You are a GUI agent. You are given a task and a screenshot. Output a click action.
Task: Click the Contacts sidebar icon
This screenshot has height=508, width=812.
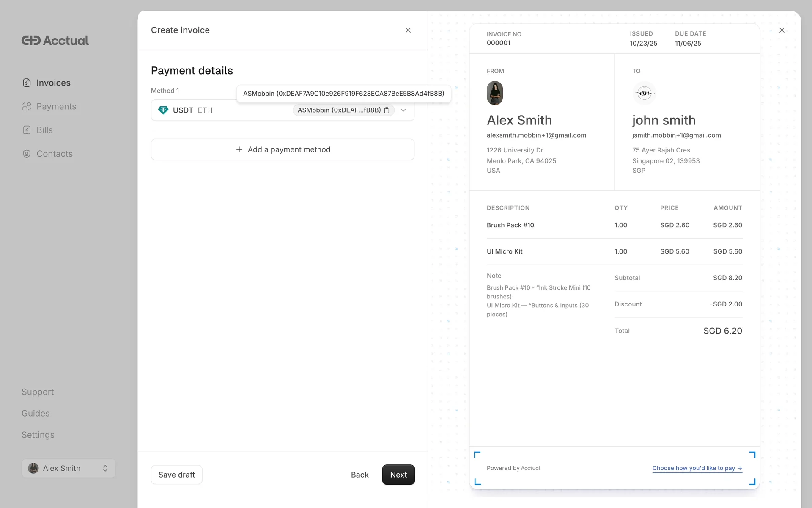pos(27,154)
